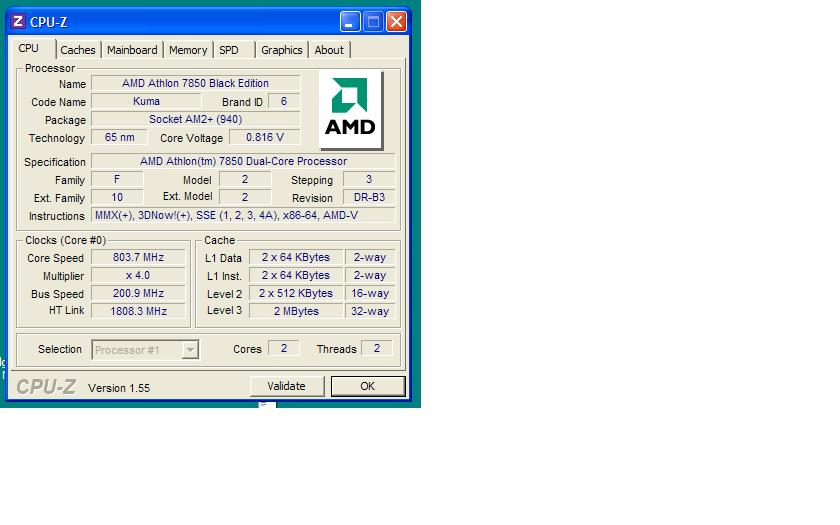The image size is (840, 525).
Task: Click the Multiplier value x 4.0
Action: [138, 275]
